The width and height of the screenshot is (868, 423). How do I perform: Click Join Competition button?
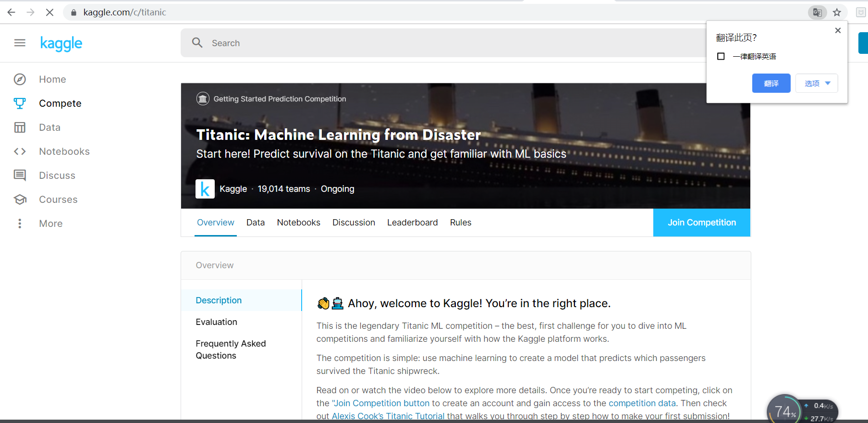[702, 223]
